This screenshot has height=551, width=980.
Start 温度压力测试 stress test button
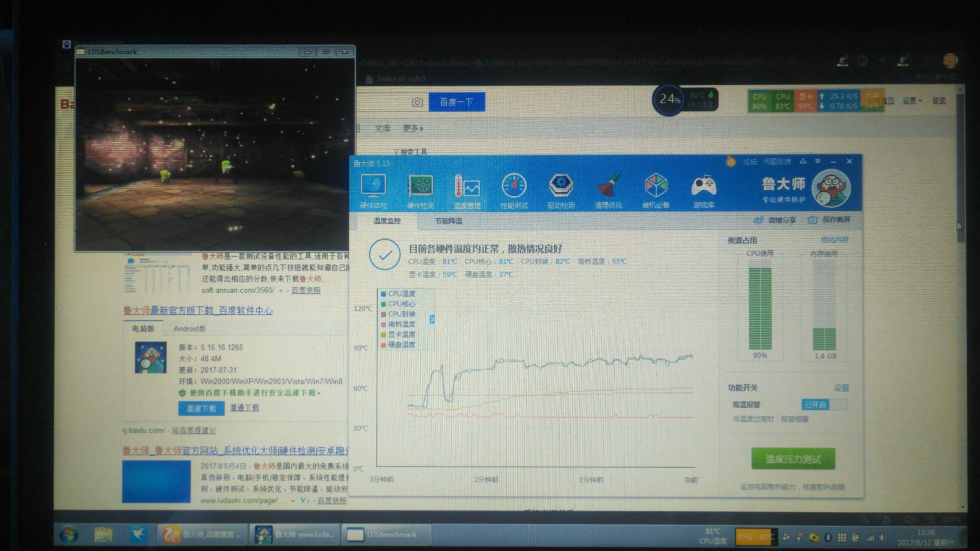[x=793, y=459]
